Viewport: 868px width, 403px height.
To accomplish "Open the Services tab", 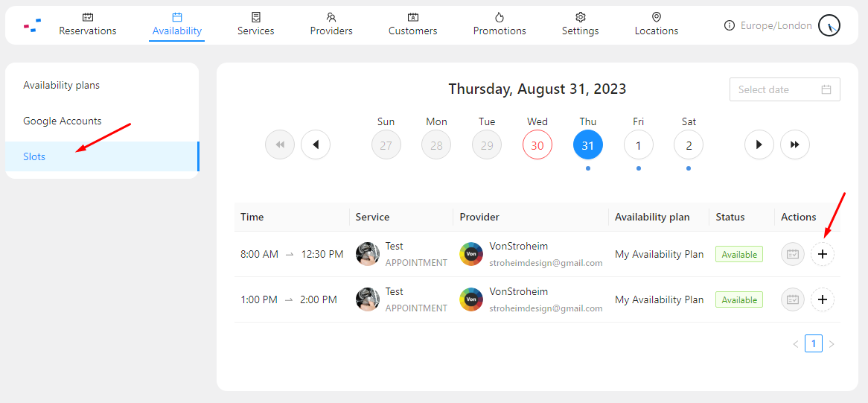I will click(256, 25).
